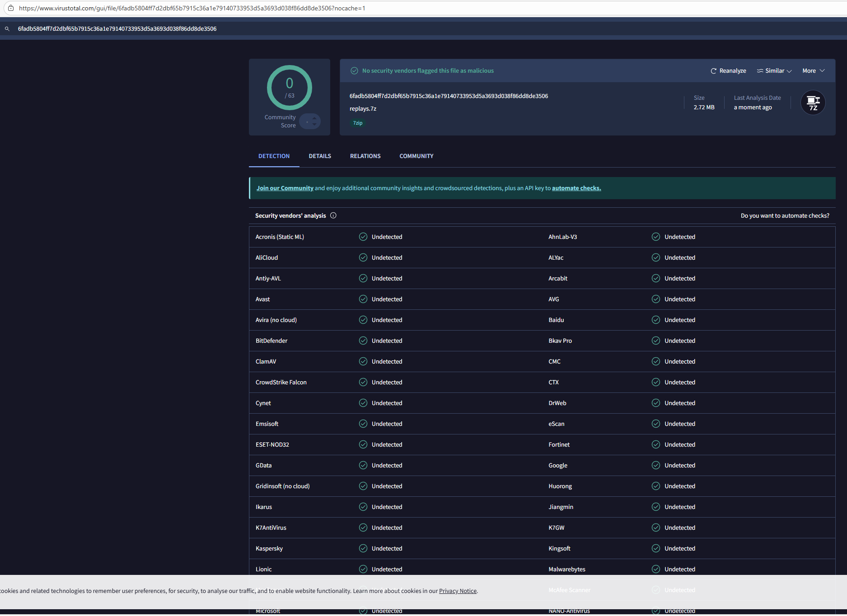
Task: Click the Kingsoft vendor name
Action: (x=560, y=549)
